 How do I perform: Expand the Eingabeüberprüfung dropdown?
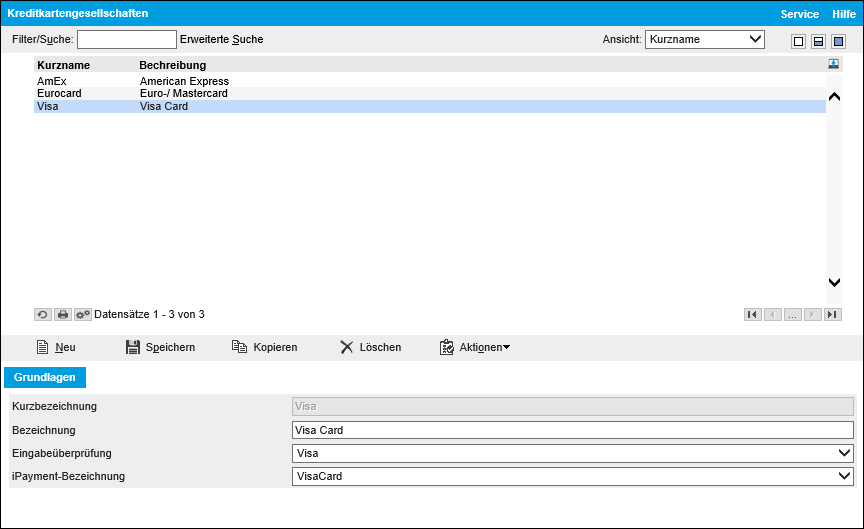572,453
